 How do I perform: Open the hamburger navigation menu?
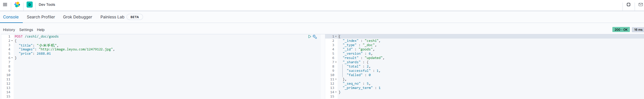tap(5, 5)
